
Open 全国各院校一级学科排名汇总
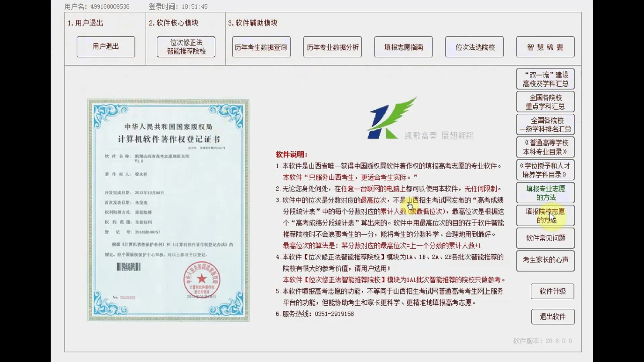(545, 125)
